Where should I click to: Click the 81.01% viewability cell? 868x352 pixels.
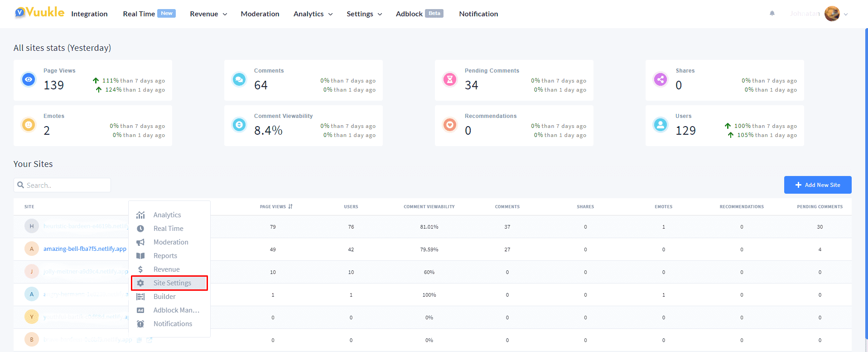[429, 227]
